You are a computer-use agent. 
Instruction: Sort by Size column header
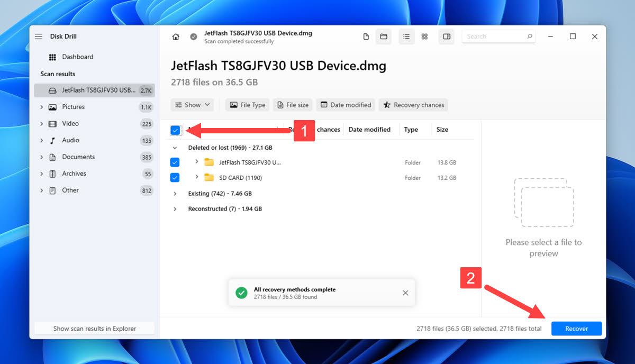442,130
